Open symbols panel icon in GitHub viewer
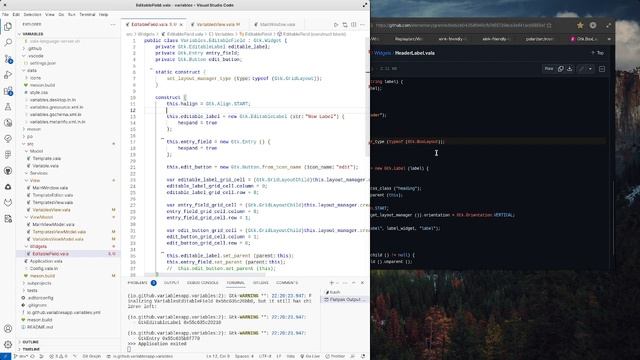 click(602, 69)
